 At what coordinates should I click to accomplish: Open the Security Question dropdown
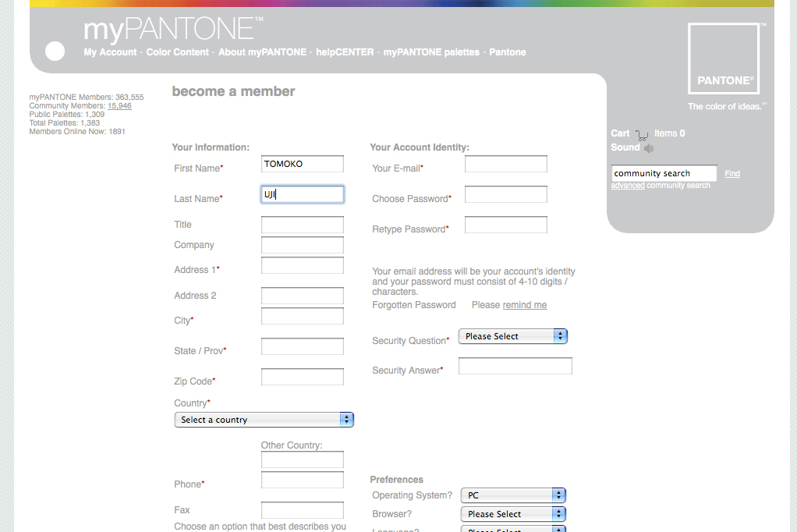tap(513, 336)
